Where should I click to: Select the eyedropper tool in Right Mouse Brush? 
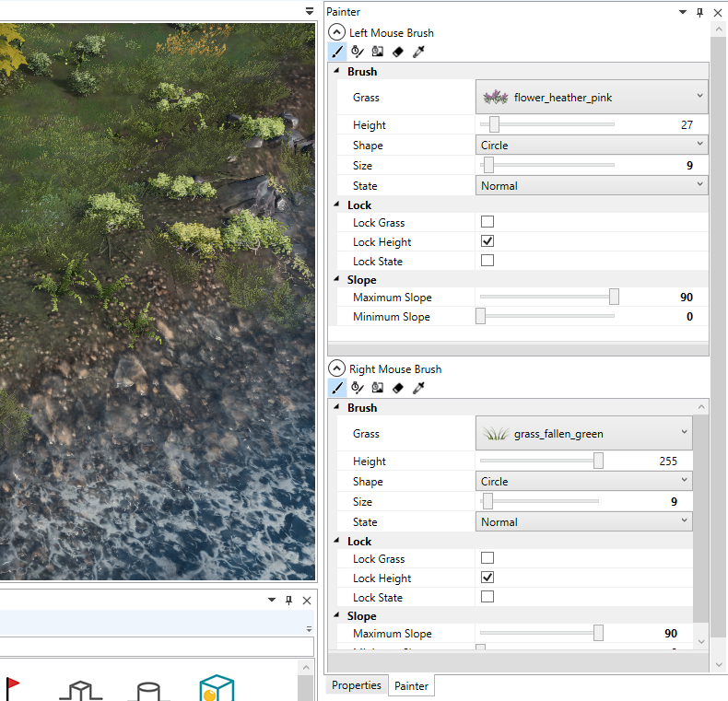[418, 388]
